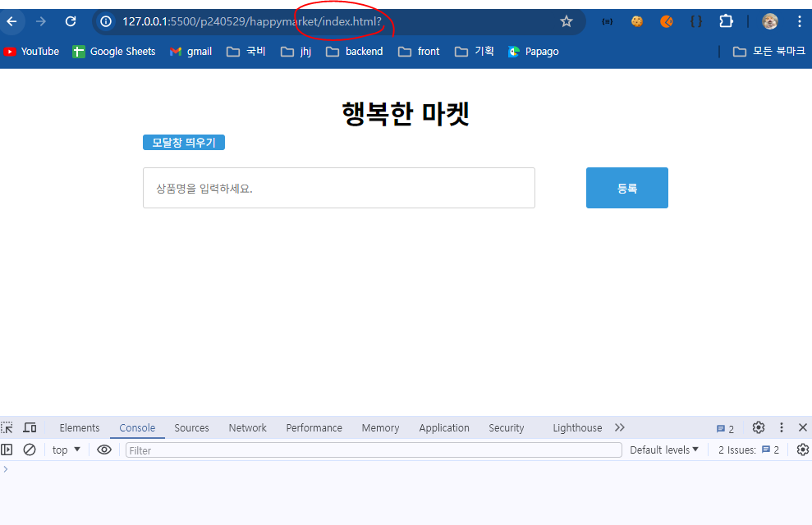Viewport: 812px width, 525px height.
Task: Click the 행복한 마켓 heading
Action: (406, 114)
